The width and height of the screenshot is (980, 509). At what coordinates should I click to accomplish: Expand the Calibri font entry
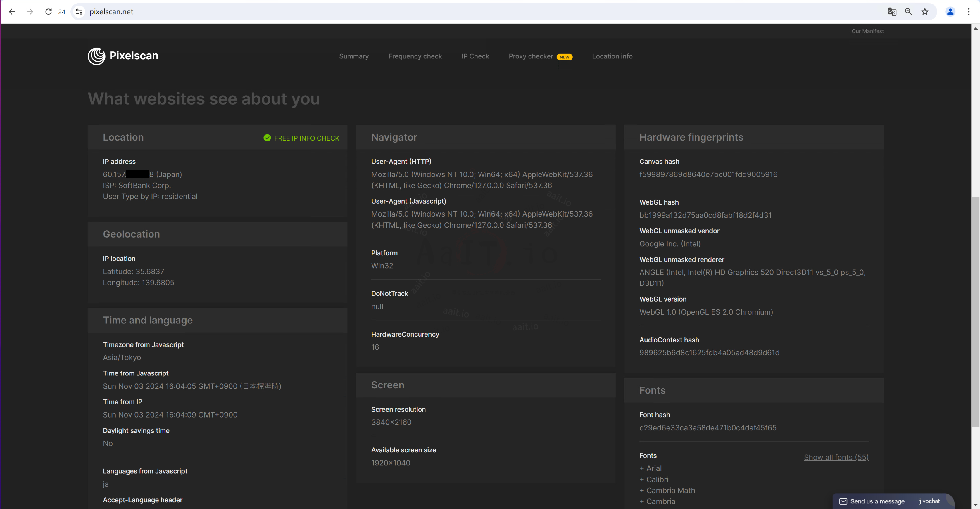pyautogui.click(x=654, y=479)
